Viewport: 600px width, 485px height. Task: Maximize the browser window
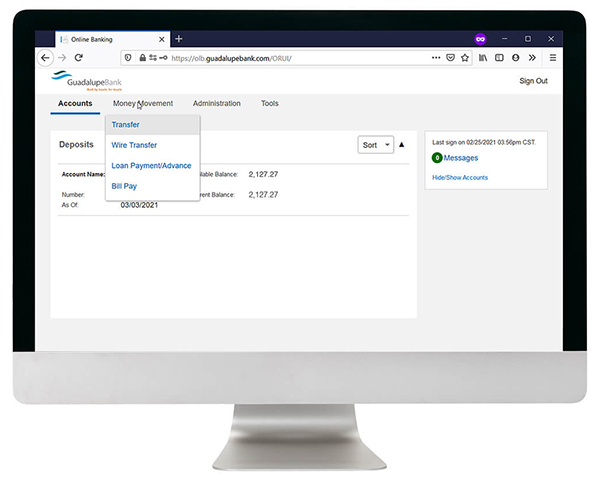tap(528, 39)
